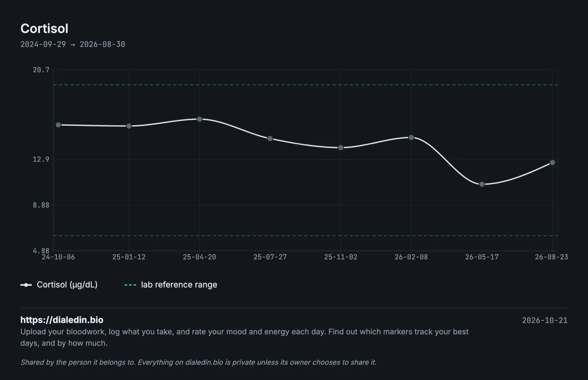Click the data point at 26-02-08
This screenshot has width=588, height=380.
coord(411,137)
